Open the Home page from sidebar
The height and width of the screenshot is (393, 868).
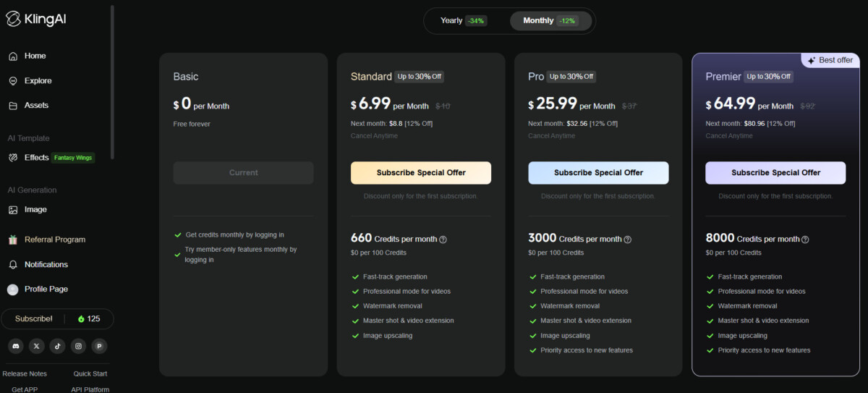35,56
